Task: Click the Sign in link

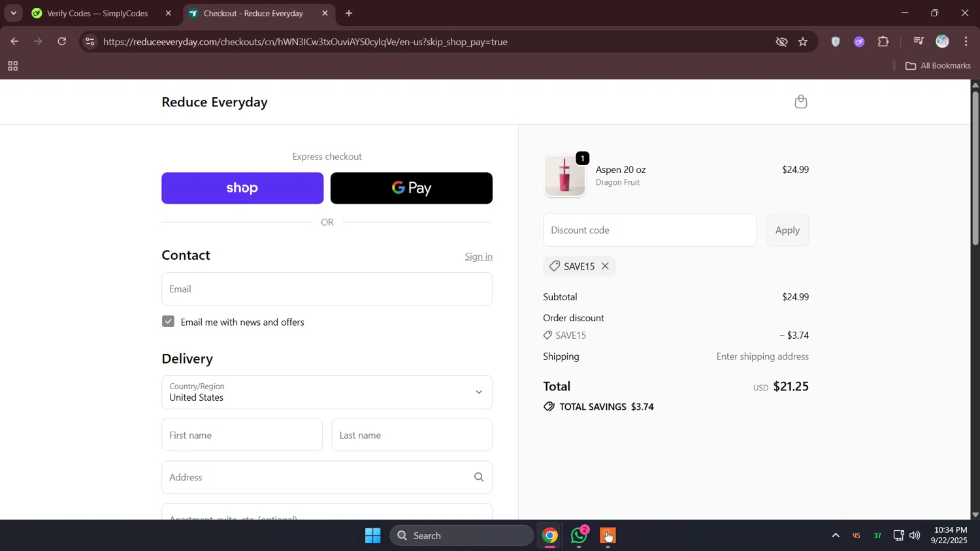Action: tap(478, 257)
